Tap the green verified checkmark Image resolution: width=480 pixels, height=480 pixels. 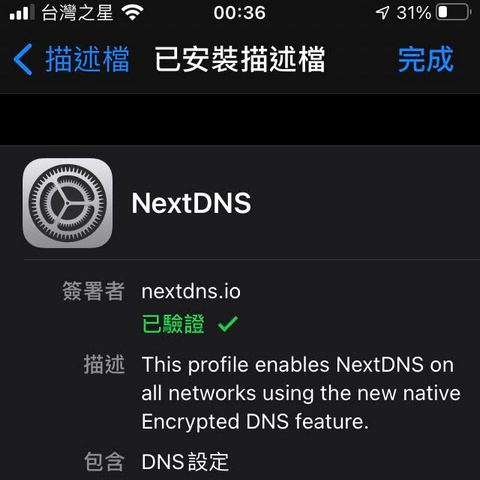[x=228, y=324]
